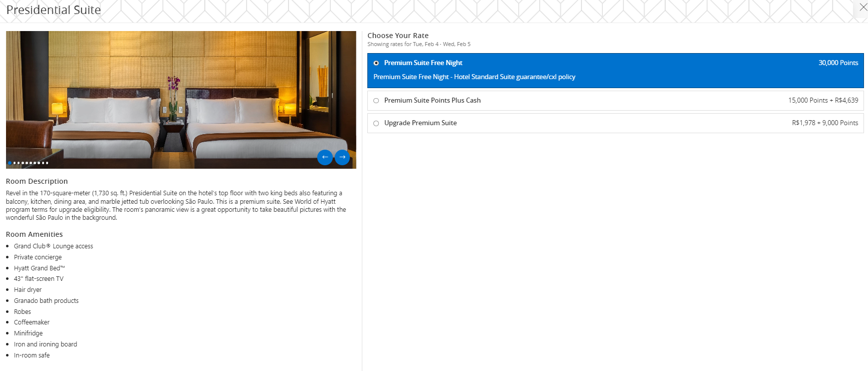The width and height of the screenshot is (868, 371).
Task: Advance to the next room photo
Action: 342,157
